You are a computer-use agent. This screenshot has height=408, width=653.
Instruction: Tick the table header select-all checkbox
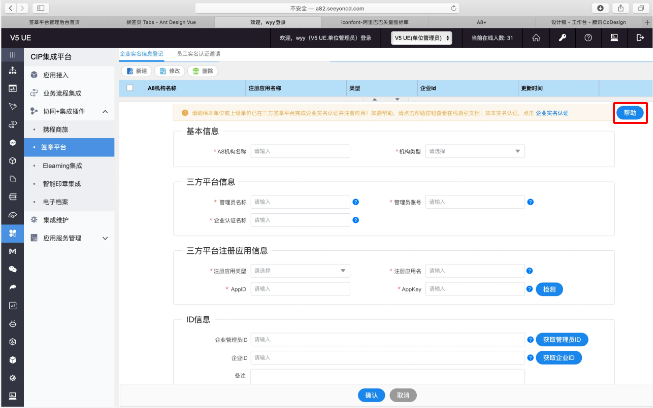pos(129,88)
